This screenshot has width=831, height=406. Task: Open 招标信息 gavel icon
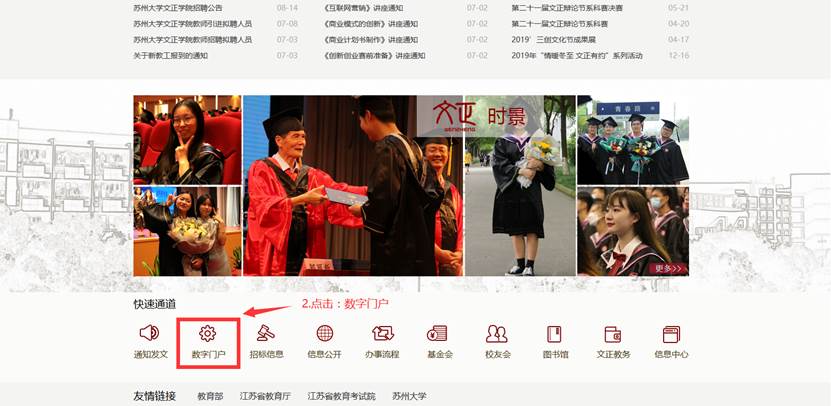266,334
